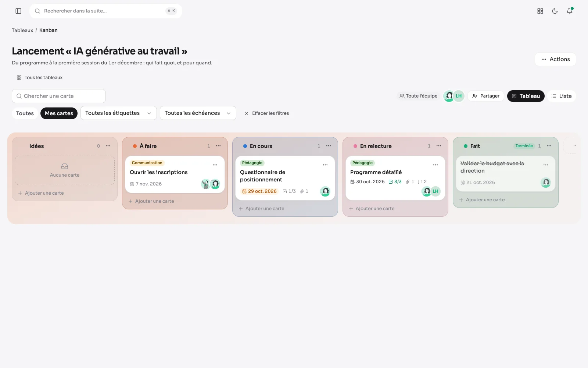The height and width of the screenshot is (368, 588).
Task: Select the Mes cartes filter
Action: tap(59, 113)
